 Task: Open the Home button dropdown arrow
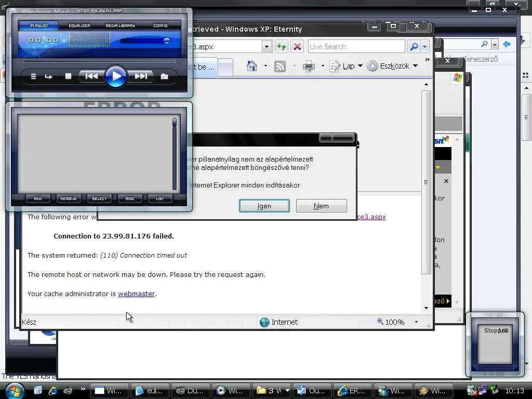point(265,66)
